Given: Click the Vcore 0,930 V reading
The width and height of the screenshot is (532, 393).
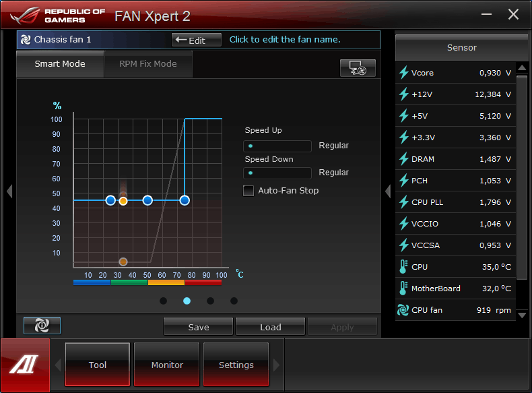Looking at the screenshot, I should click(496, 73).
